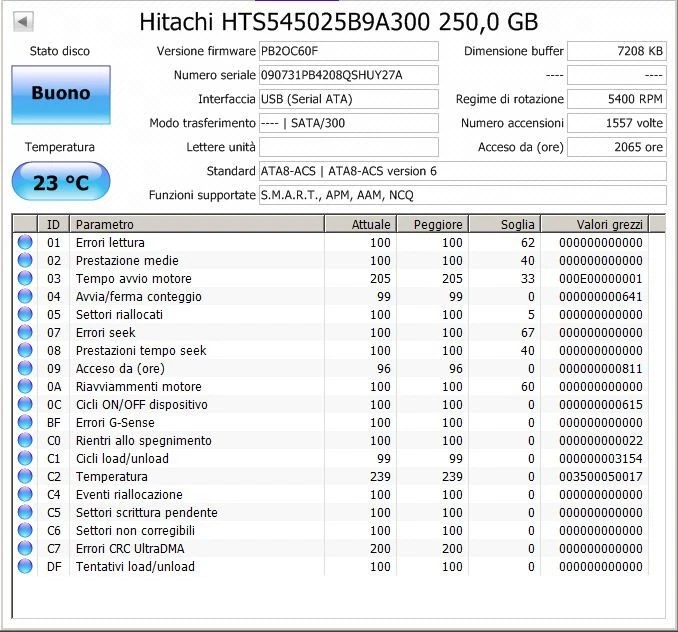This screenshot has height=632, width=678.
Task: Click status orb for Tempo avvio motore
Action: click(x=25, y=278)
